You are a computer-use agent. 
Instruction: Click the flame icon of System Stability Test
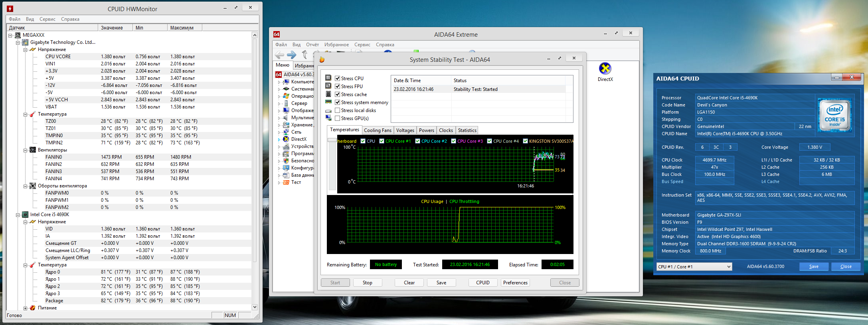coord(322,59)
